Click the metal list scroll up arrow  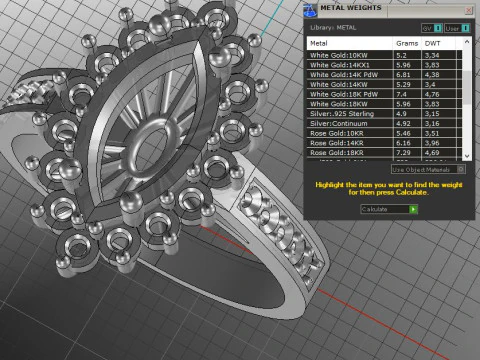coord(467,42)
